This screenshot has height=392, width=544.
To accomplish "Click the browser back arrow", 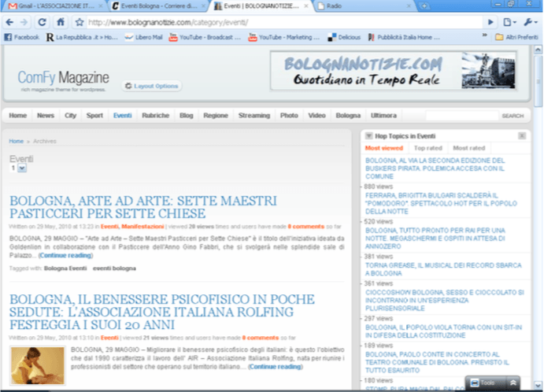I will point(9,23).
